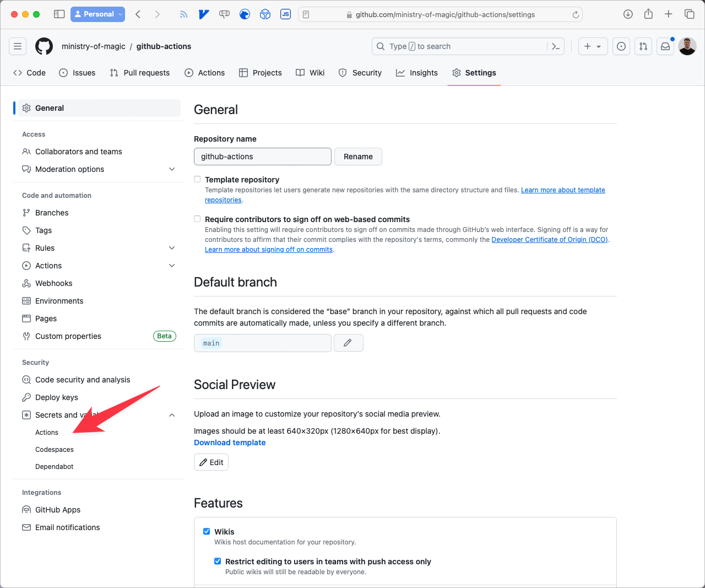Click in the repository name field
The width and height of the screenshot is (705, 588).
pyautogui.click(x=263, y=157)
